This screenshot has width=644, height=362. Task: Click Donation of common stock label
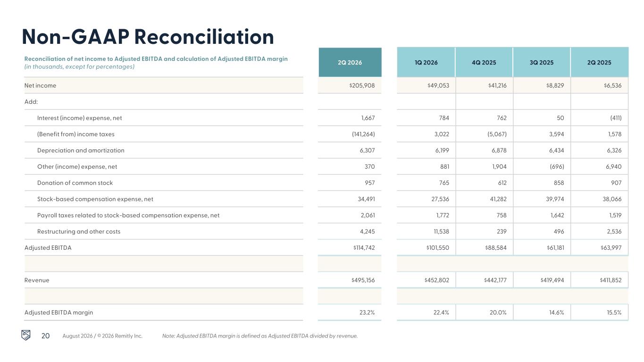(75, 183)
